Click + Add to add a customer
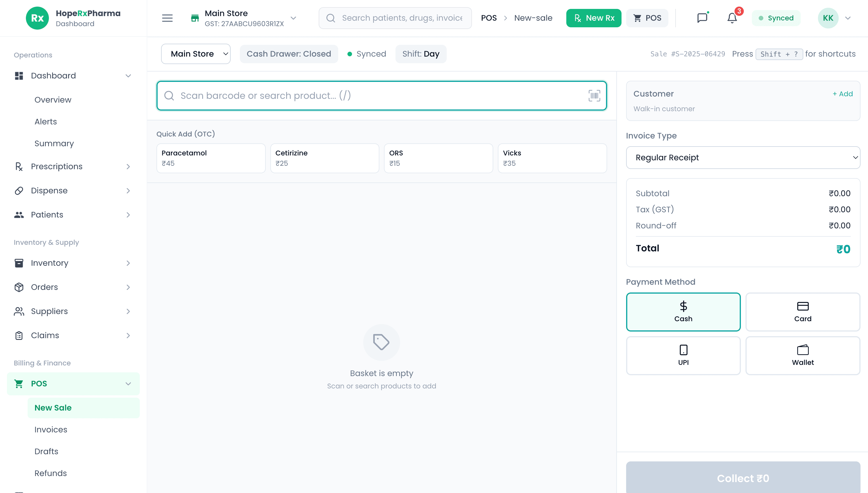Screen dimensions: 868x493 843,94
